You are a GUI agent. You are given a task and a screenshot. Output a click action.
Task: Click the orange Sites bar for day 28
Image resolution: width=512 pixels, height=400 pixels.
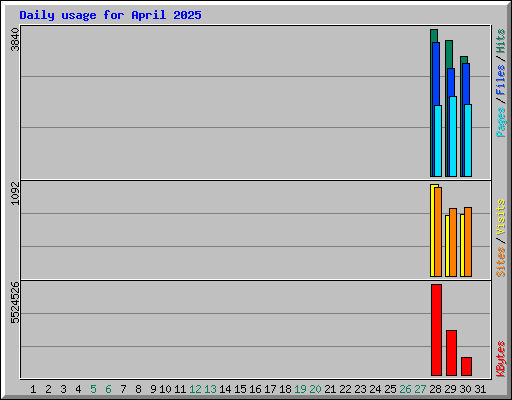[x=438, y=232]
